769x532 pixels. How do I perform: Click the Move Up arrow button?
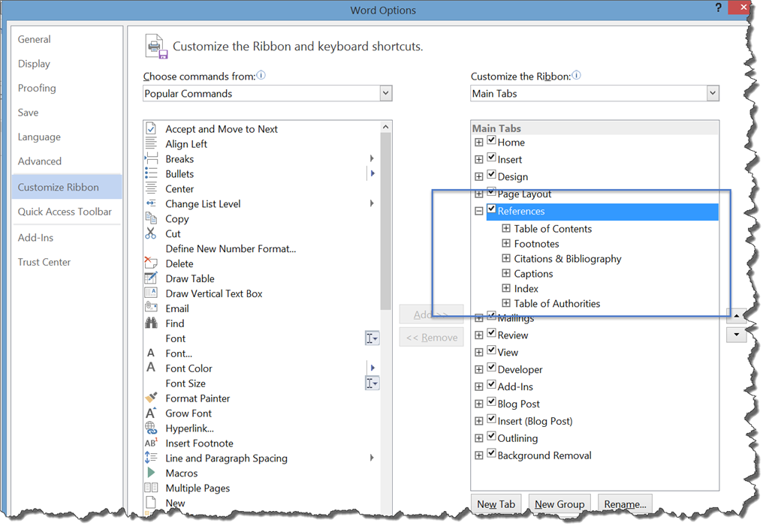[x=736, y=316]
